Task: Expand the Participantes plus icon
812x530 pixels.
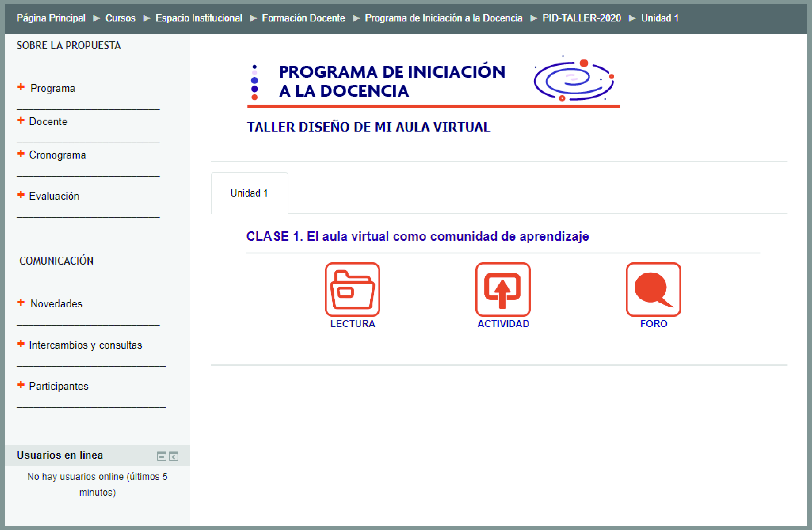Action: click(x=21, y=385)
